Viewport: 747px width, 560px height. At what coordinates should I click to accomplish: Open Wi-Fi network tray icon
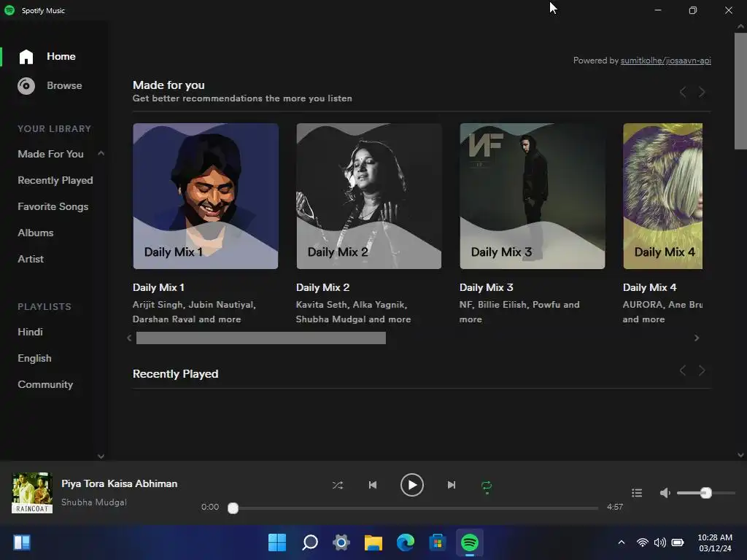(643, 542)
